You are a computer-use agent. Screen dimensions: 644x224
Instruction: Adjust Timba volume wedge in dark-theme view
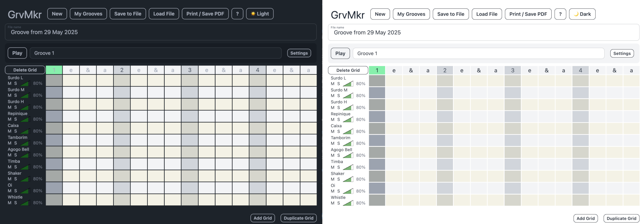click(25, 167)
